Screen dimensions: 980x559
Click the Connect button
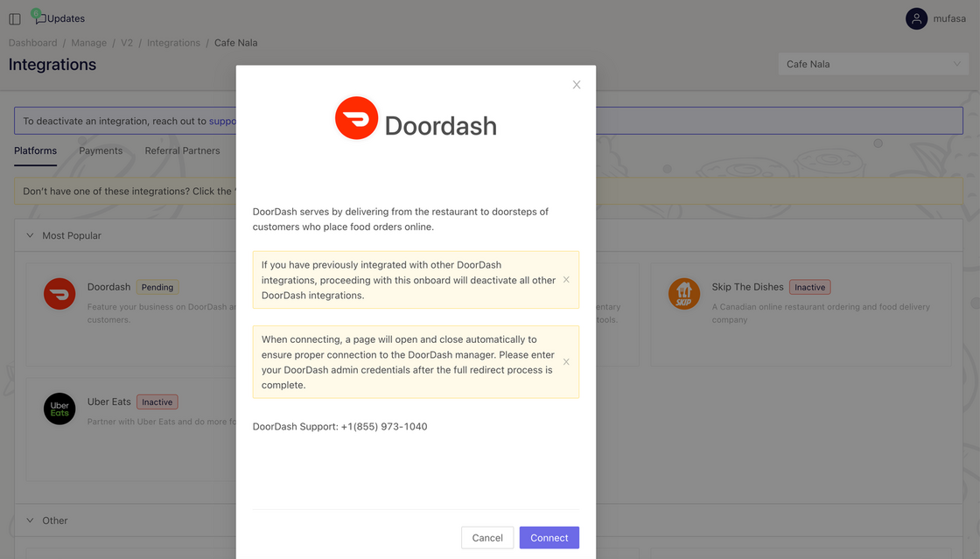549,537
